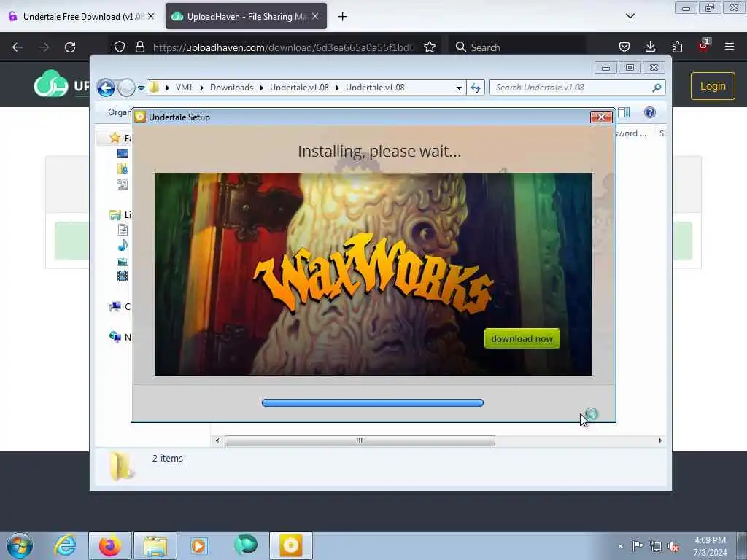The height and width of the screenshot is (560, 747).
Task: Click the site padlock icon
Action: [x=139, y=47]
